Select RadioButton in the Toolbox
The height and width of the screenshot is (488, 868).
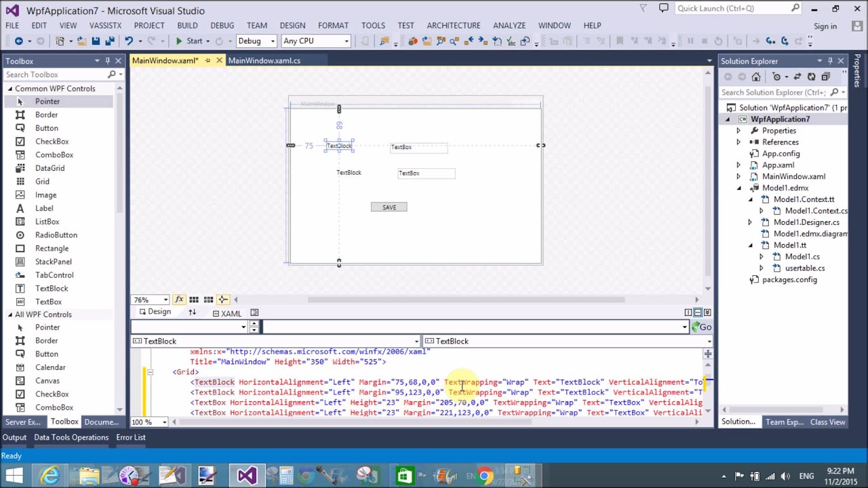(x=56, y=235)
